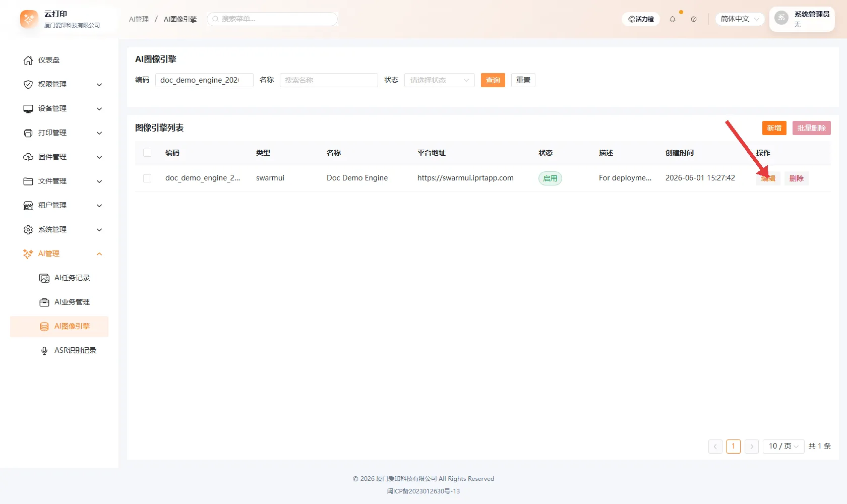Image resolution: width=847 pixels, height=504 pixels.
Task: Expand the 文件管理 menu chevron
Action: point(99,181)
